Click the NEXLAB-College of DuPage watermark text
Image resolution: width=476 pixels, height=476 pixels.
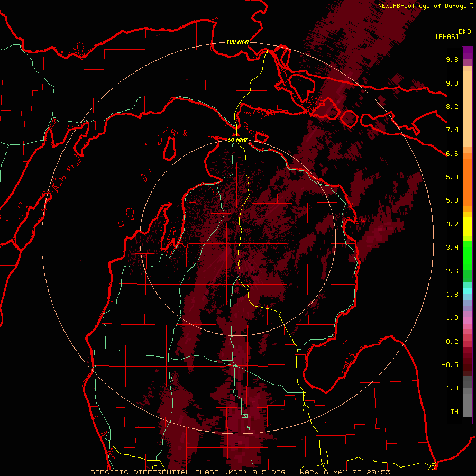click(422, 6)
